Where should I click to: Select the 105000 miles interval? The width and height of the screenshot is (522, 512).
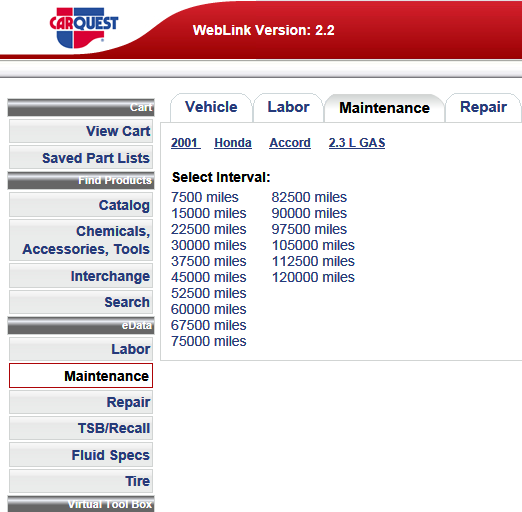click(x=313, y=245)
